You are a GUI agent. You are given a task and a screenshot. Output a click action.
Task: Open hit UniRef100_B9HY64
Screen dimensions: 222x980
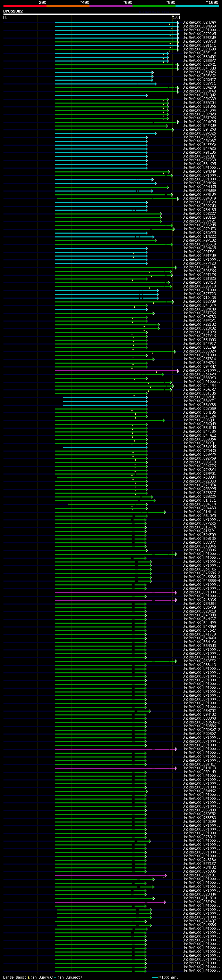pos(199,183)
